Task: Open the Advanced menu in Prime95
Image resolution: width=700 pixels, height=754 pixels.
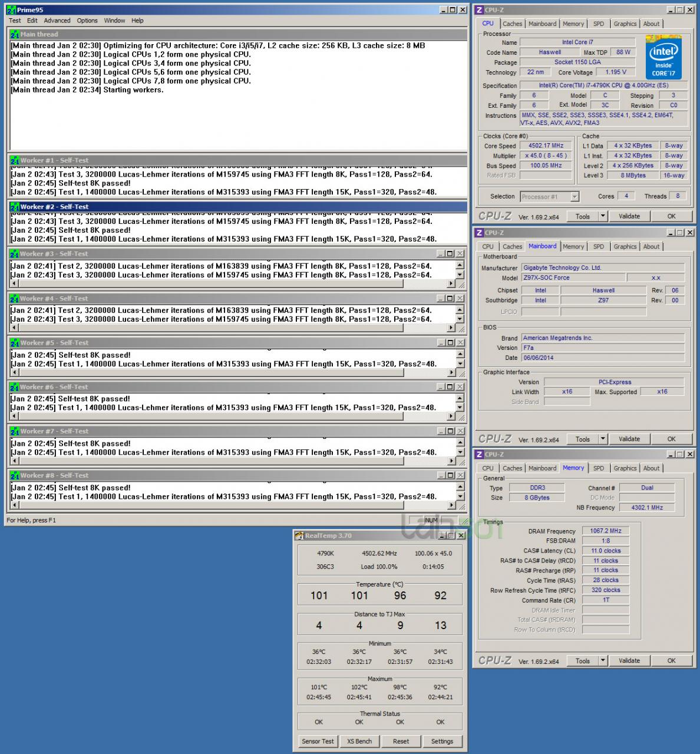Action: tap(57, 21)
